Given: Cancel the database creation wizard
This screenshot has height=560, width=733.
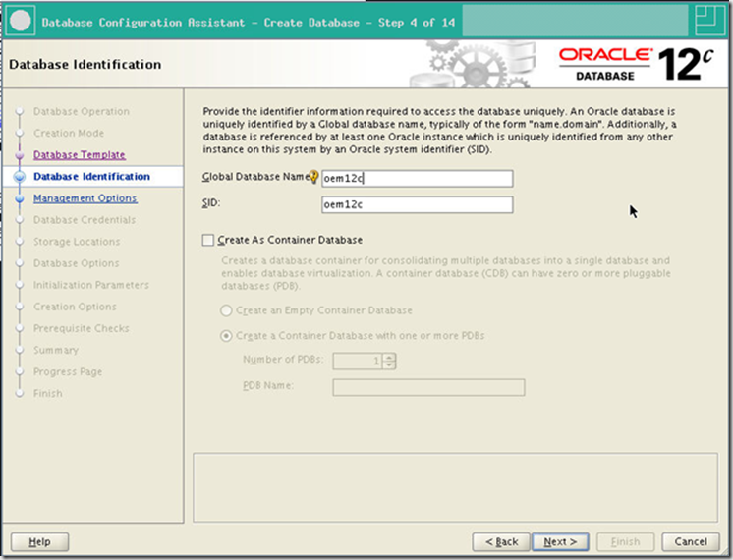Looking at the screenshot, I should (x=691, y=541).
